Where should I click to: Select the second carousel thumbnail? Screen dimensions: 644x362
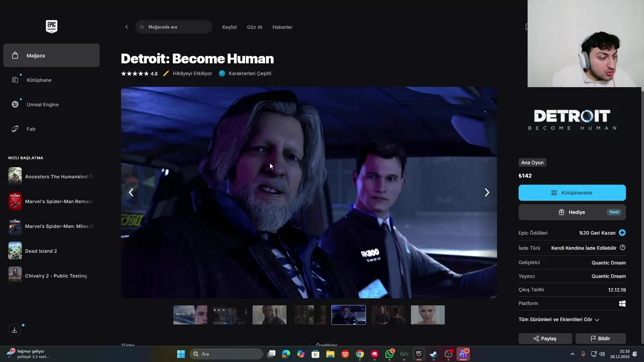coord(230,315)
